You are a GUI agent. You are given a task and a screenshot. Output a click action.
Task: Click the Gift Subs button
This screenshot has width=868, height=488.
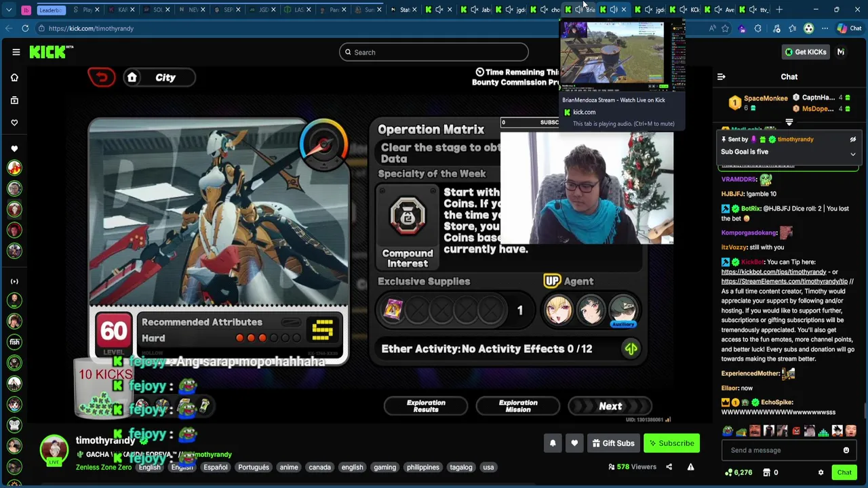coord(613,443)
